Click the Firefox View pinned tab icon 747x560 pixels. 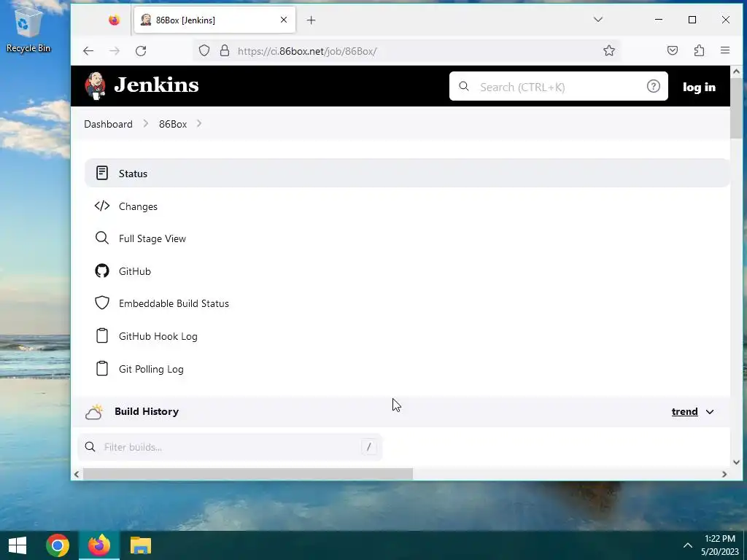114,20
